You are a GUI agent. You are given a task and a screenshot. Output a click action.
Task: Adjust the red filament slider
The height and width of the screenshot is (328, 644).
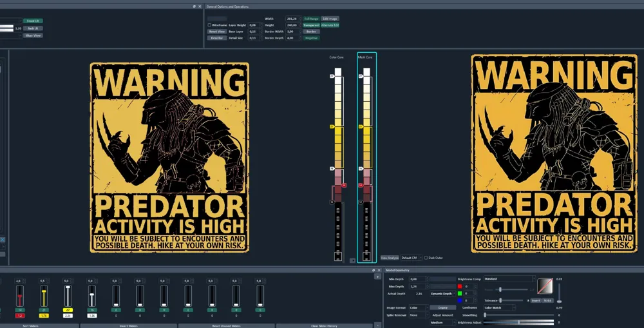point(19,296)
